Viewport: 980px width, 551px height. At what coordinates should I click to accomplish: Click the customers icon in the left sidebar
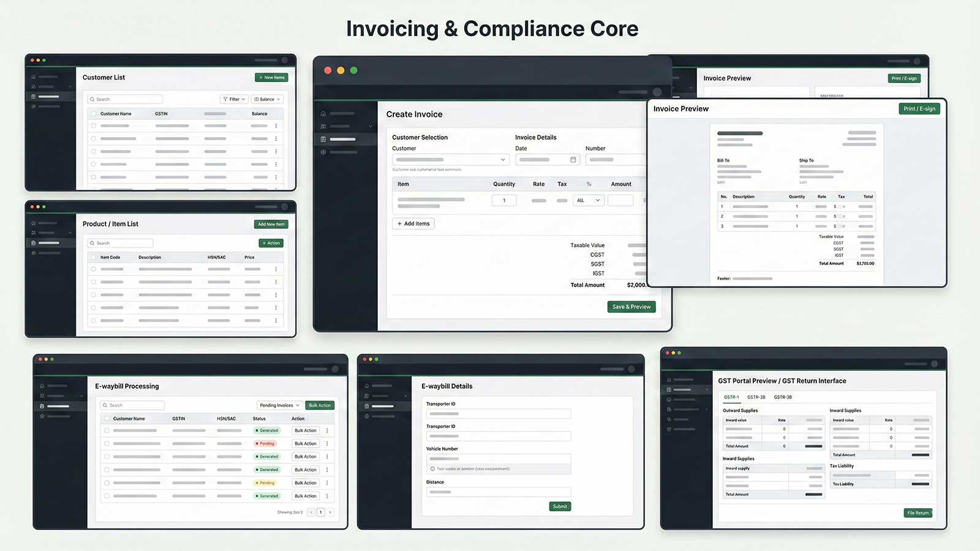[x=33, y=87]
